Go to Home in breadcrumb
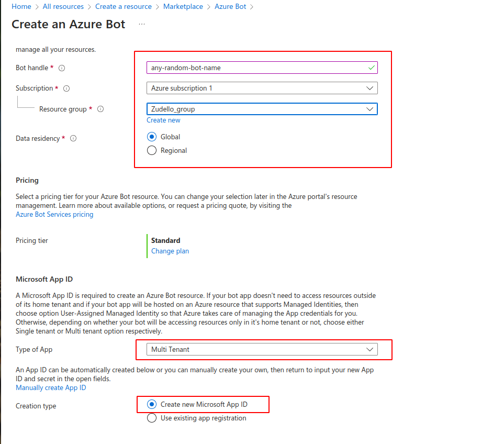Screen dimensions: 504x444 click(21, 7)
